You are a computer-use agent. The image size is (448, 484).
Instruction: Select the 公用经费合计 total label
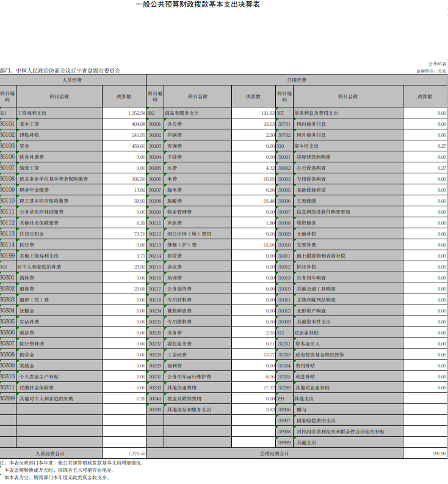coord(275,453)
